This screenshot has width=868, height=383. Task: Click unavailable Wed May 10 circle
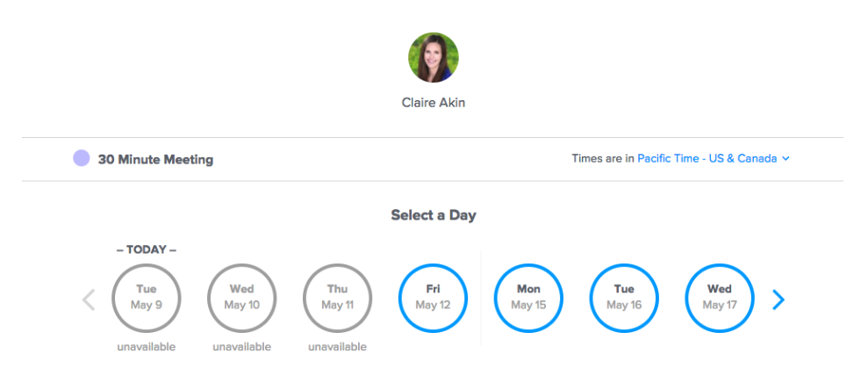tap(242, 298)
